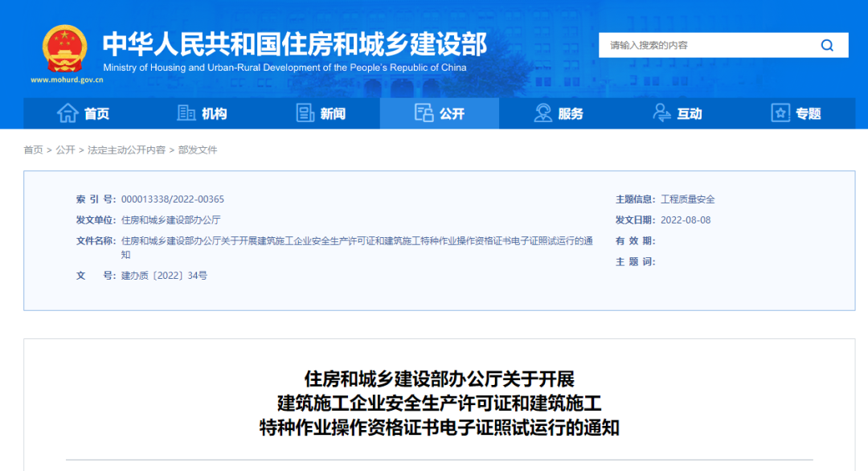
Task: Click the document icon on the 公开 tab
Action: click(424, 113)
